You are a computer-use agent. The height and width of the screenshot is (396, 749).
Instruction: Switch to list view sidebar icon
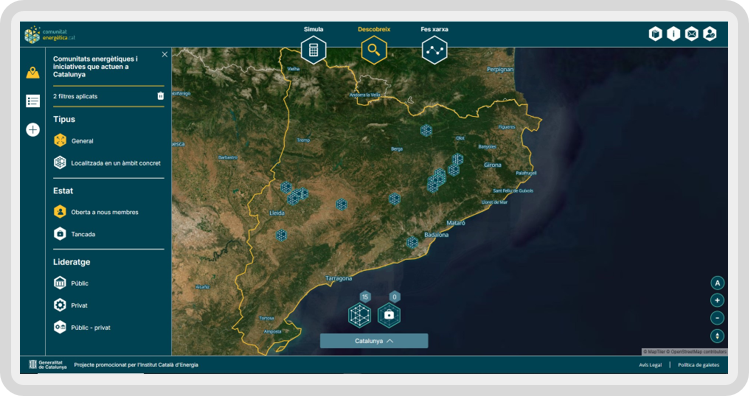tap(32, 101)
